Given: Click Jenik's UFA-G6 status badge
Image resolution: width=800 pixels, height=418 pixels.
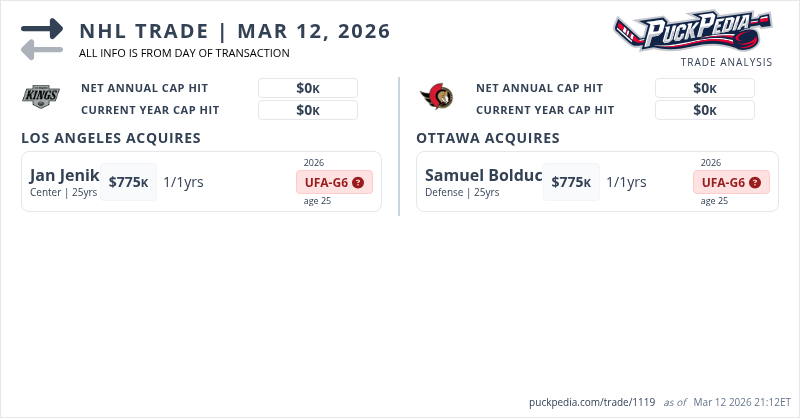Looking at the screenshot, I should click(x=325, y=182).
